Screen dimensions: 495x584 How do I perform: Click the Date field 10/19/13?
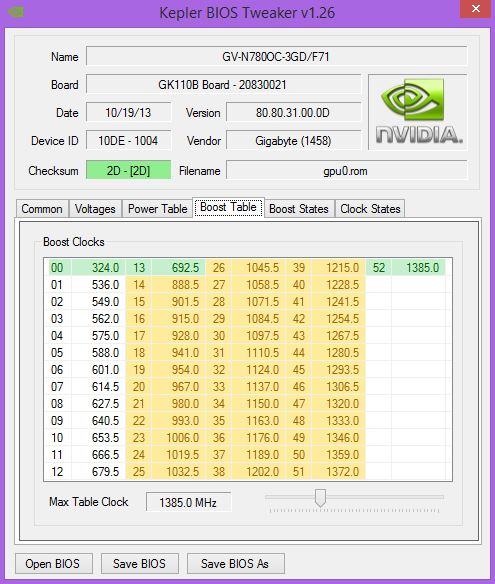point(128,112)
